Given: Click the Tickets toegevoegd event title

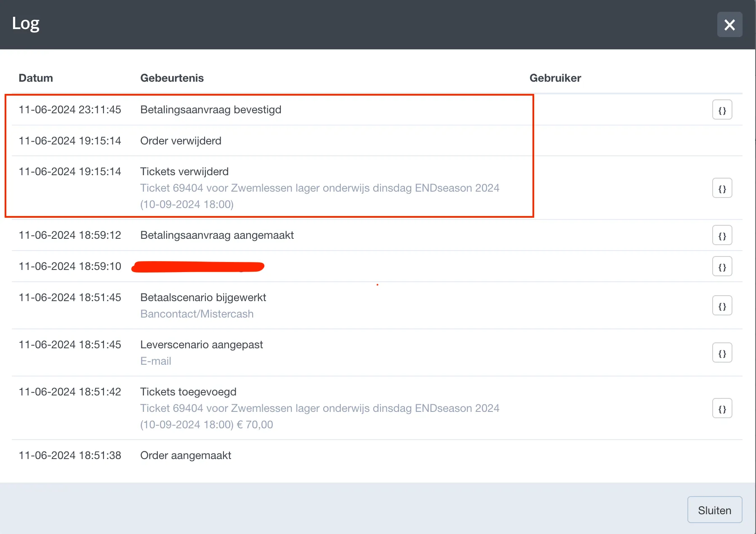Looking at the screenshot, I should pos(188,392).
